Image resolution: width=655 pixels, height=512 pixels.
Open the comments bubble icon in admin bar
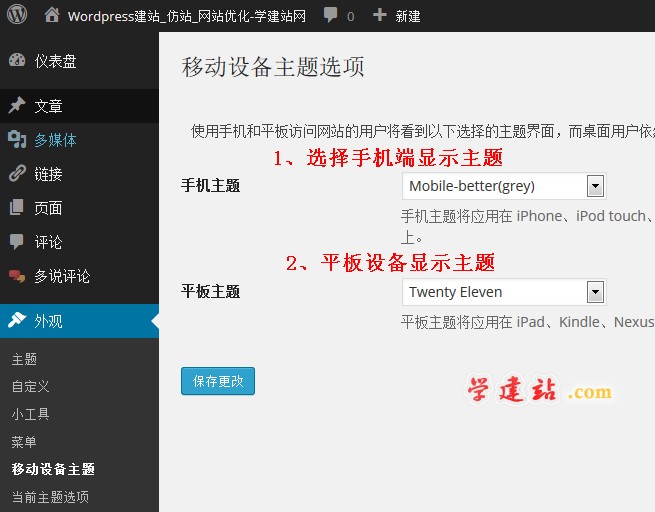[x=330, y=15]
